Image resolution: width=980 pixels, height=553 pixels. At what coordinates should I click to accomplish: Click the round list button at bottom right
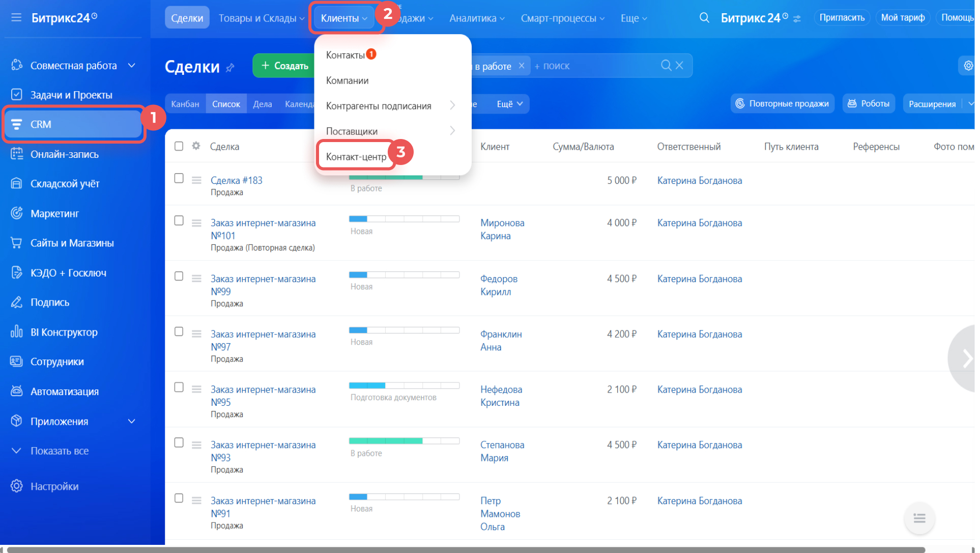(x=919, y=518)
